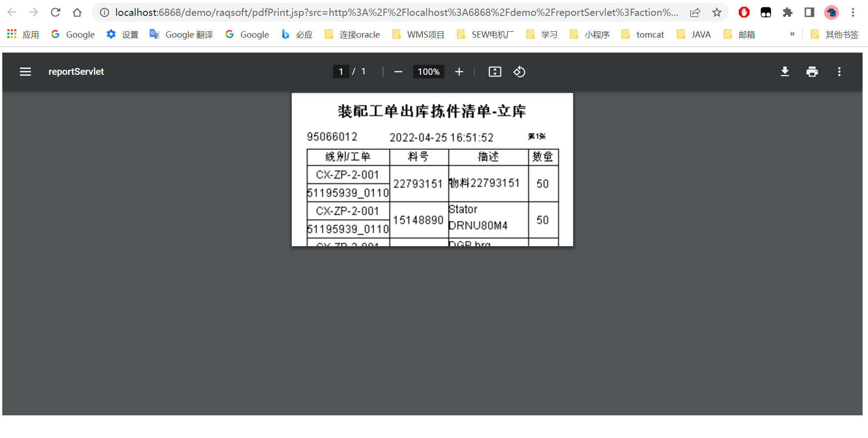Click the 设置 settings bookmark
868x438 pixels.
point(123,34)
